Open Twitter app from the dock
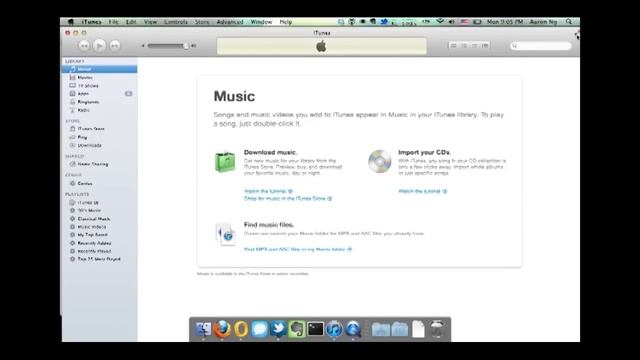This screenshot has width=640, height=360. click(278, 329)
